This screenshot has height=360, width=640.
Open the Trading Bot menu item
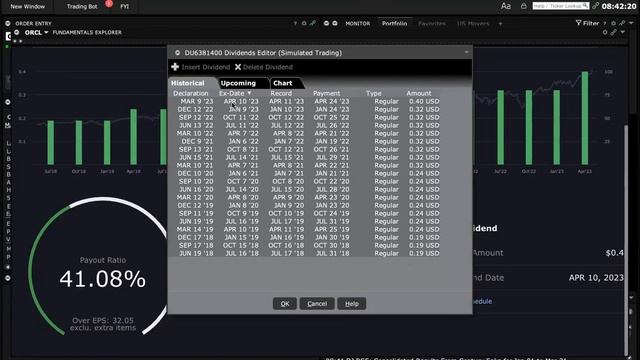tap(82, 7)
